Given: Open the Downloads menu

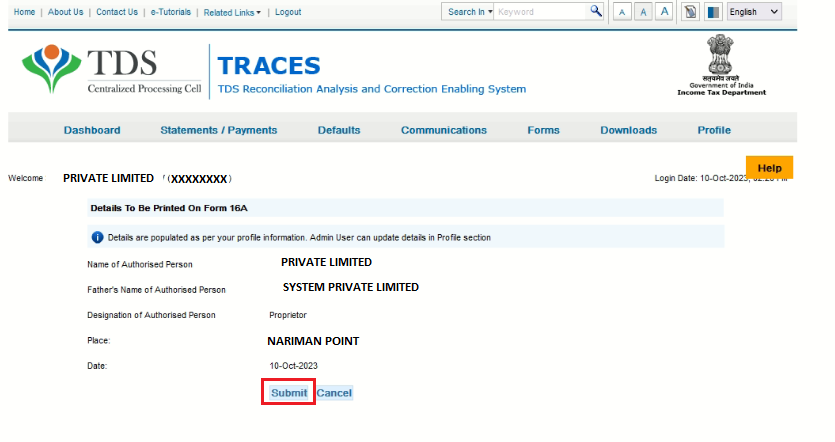Looking at the screenshot, I should pos(628,130).
